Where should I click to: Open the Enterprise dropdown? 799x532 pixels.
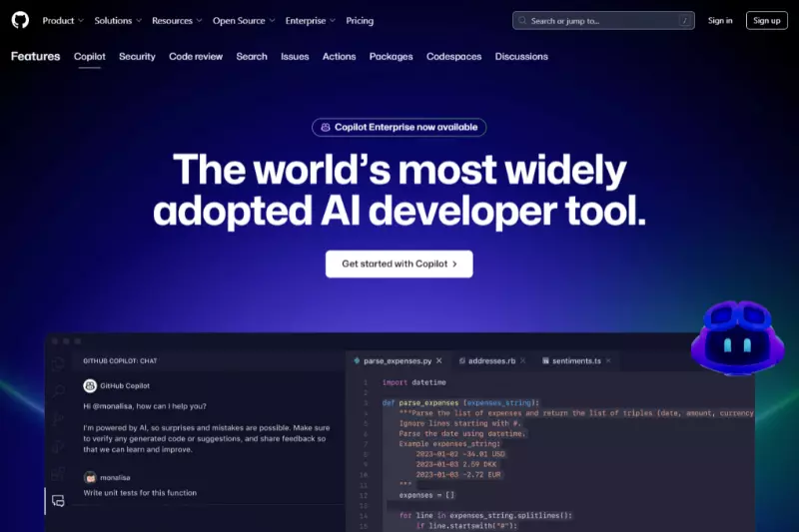click(x=311, y=21)
